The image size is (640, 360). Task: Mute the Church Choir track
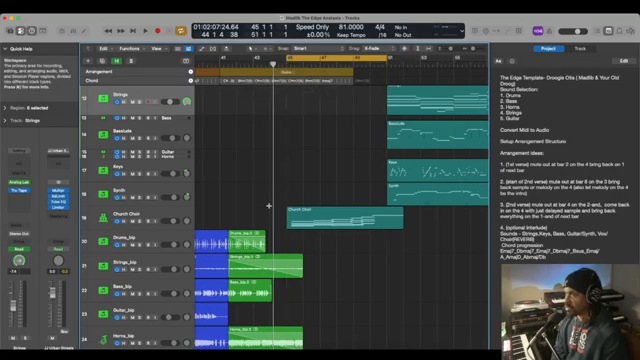[x=133, y=221]
